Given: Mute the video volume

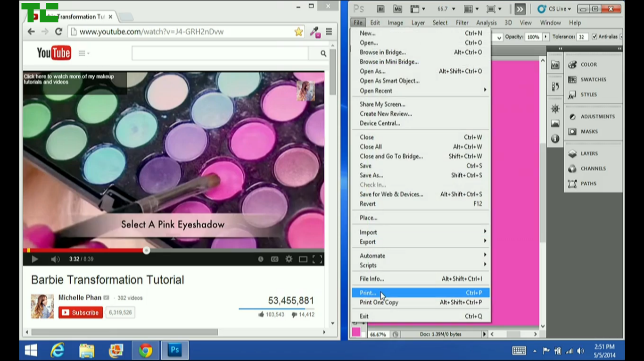Looking at the screenshot, I should [55, 259].
